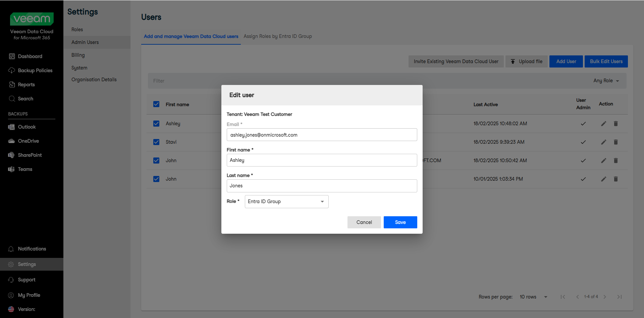Click pencil icon in 10:50:42 AM row
Image resolution: width=644 pixels, height=318 pixels.
pyautogui.click(x=604, y=161)
